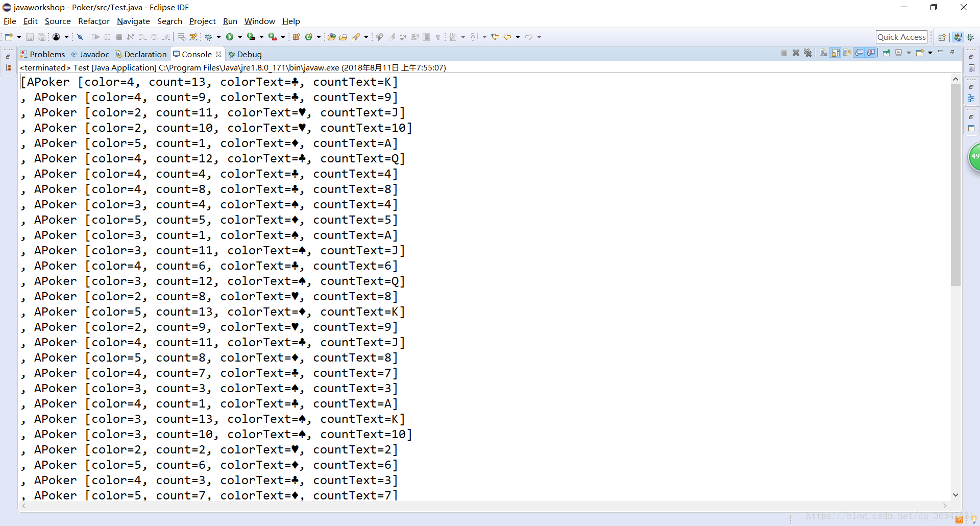Click the External Tools run icon
Image resolution: width=980 pixels, height=526 pixels.
[x=272, y=37]
